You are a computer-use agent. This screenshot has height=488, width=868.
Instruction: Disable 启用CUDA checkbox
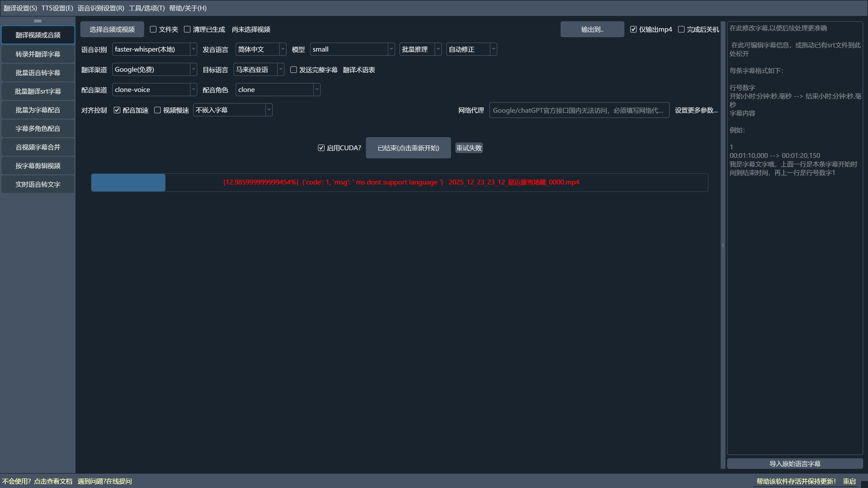tap(321, 148)
